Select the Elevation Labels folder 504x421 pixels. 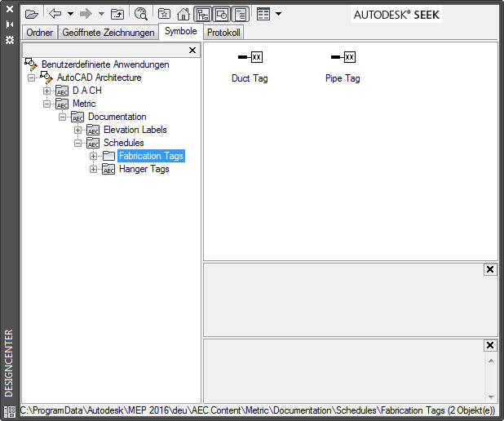pos(135,130)
